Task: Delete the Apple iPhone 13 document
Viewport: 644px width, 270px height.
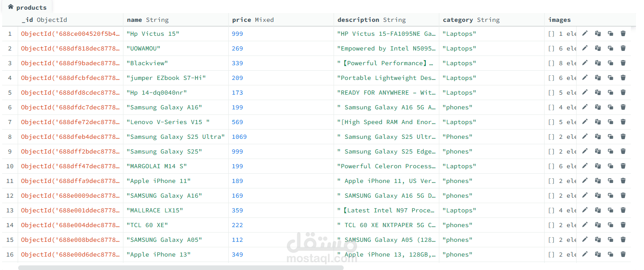Action: [x=623, y=254]
